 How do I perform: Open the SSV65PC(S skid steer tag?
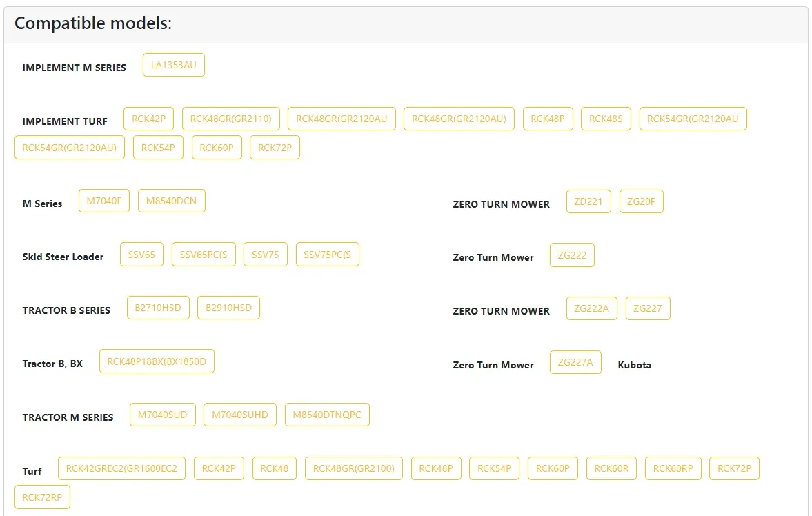pos(204,255)
